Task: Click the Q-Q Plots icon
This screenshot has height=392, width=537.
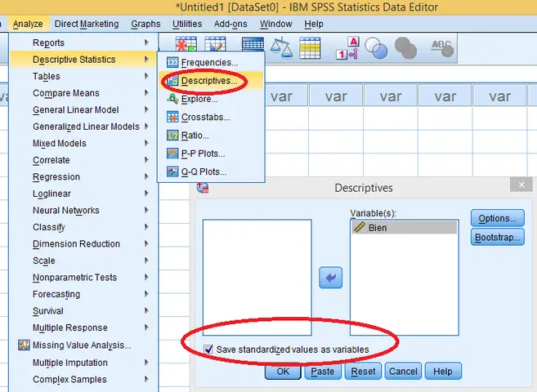Action: (172, 171)
